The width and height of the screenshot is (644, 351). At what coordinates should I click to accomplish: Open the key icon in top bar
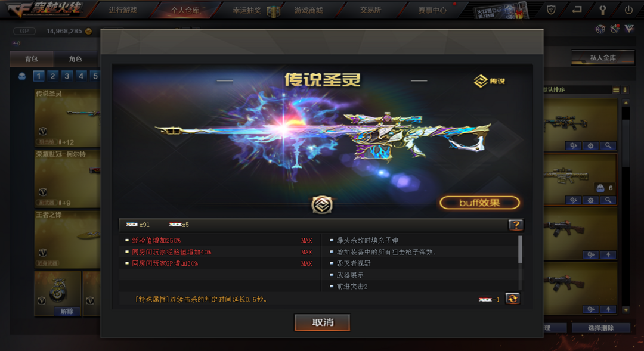click(602, 10)
